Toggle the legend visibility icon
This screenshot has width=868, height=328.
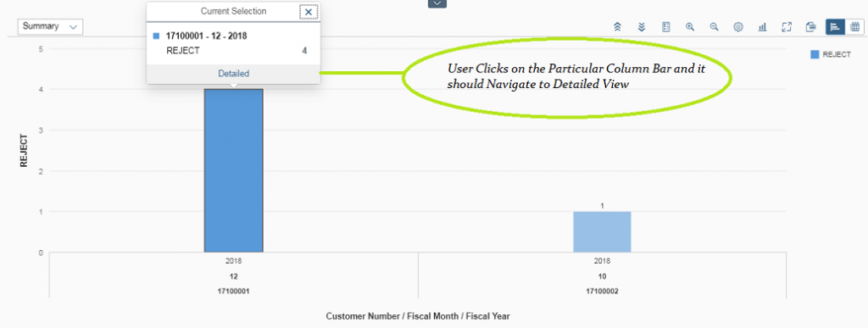pos(666,26)
